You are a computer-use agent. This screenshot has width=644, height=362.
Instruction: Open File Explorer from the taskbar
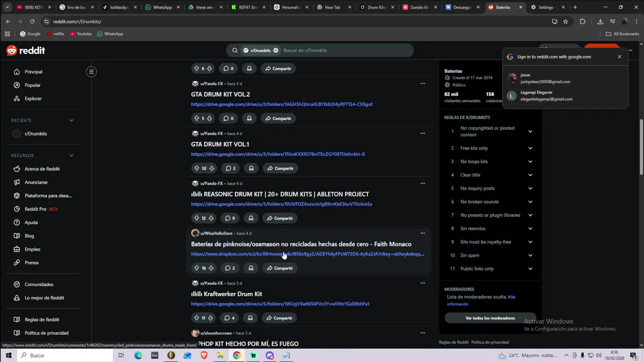220,355
